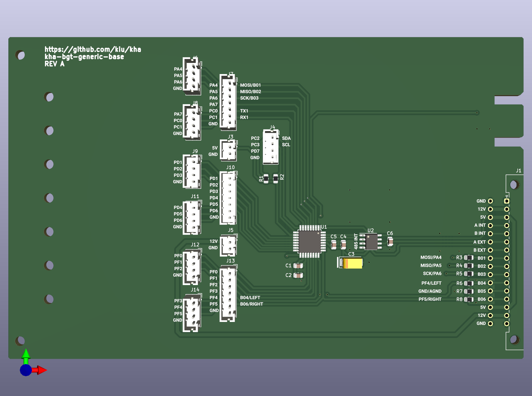This screenshot has height=396, width=532.
Task: Click the REV A silkscreen text
Action: (55, 64)
